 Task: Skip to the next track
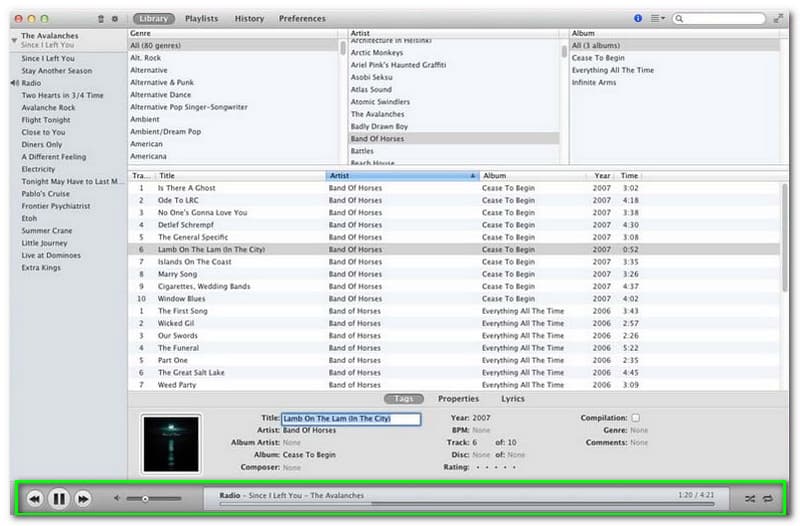click(83, 498)
